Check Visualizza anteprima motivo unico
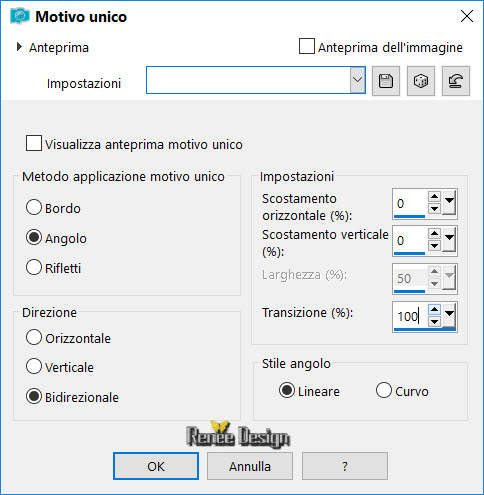The image size is (484, 495). point(34,143)
